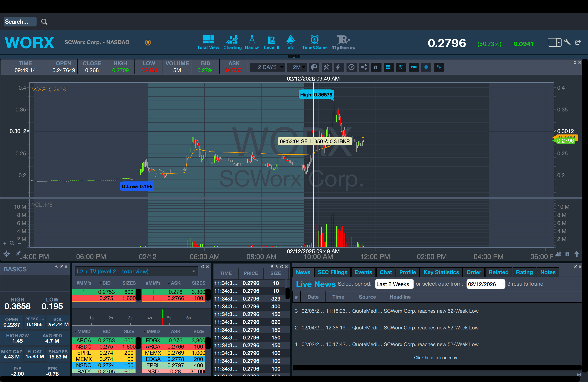588x382 pixels.
Task: Open the 2 DAYS range dropdown
Action: [x=268, y=67]
